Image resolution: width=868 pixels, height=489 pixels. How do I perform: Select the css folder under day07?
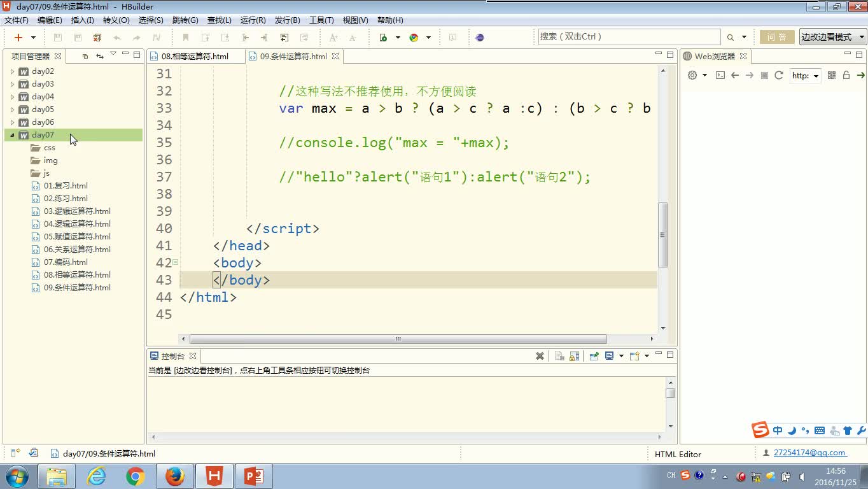point(49,148)
